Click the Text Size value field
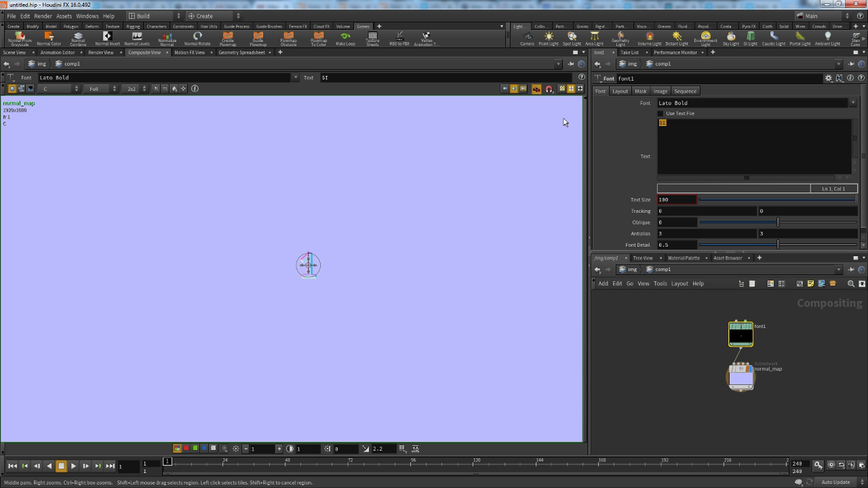 point(677,200)
